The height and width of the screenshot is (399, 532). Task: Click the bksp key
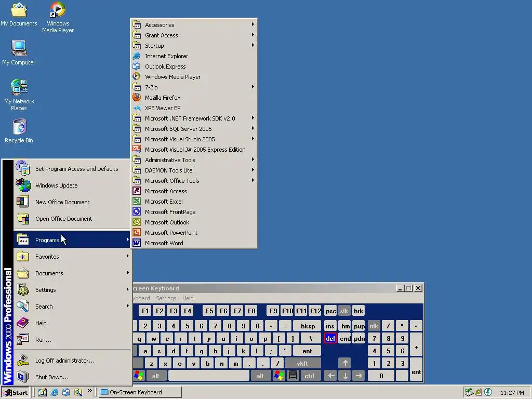click(307, 326)
